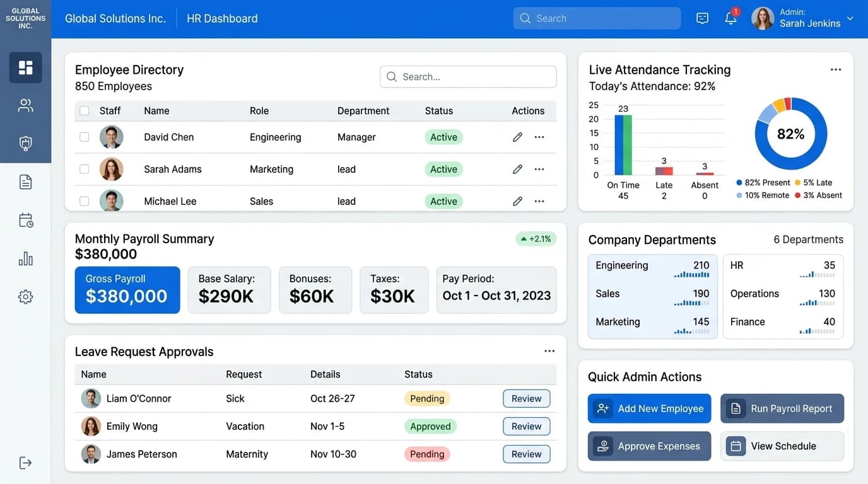
Task: Edit Michael Lee with the pencil icon
Action: 517,202
